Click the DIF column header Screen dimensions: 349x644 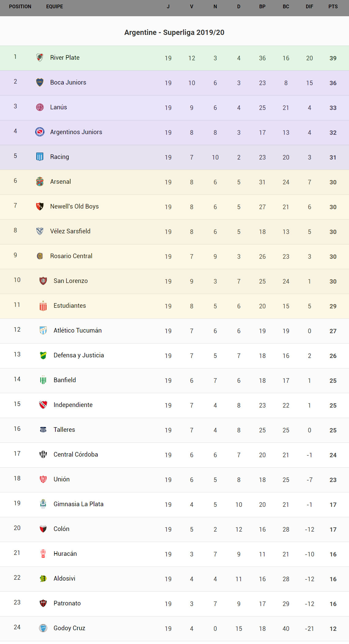309,7
